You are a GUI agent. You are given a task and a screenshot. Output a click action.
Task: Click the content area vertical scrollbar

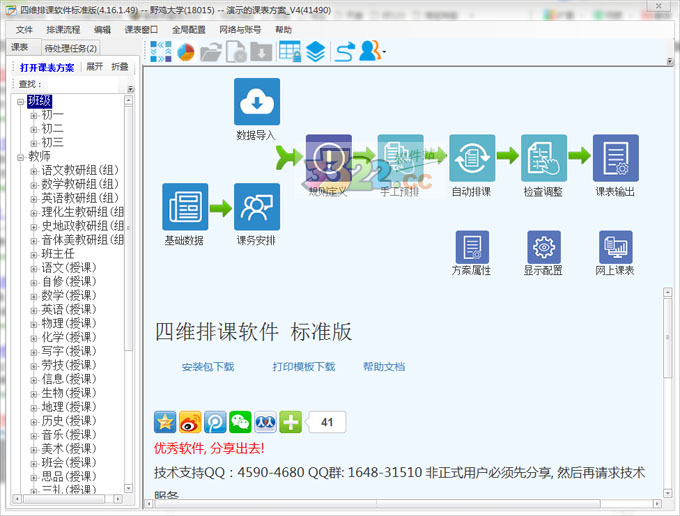point(668,392)
